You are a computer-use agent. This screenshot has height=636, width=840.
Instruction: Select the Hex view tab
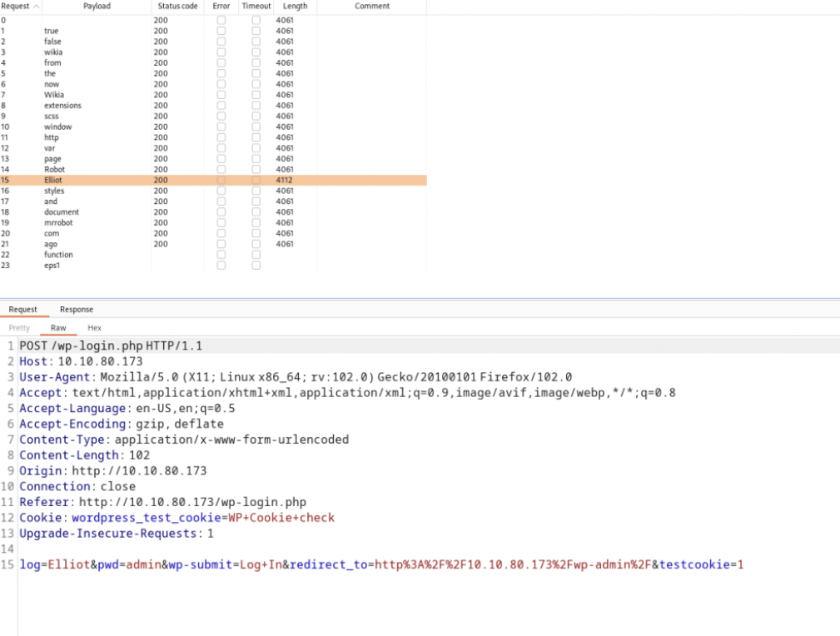click(95, 328)
